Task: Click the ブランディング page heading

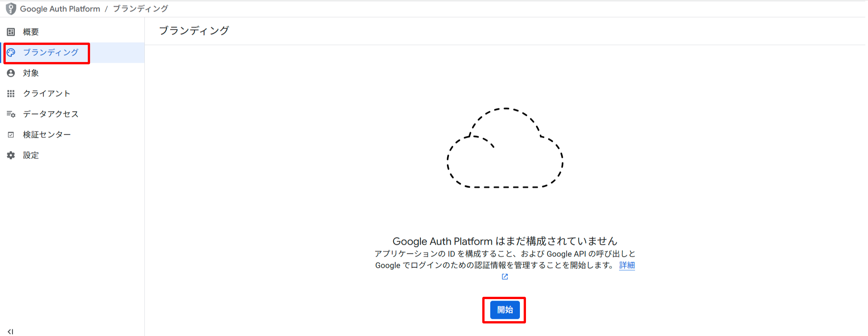Action: [x=194, y=31]
